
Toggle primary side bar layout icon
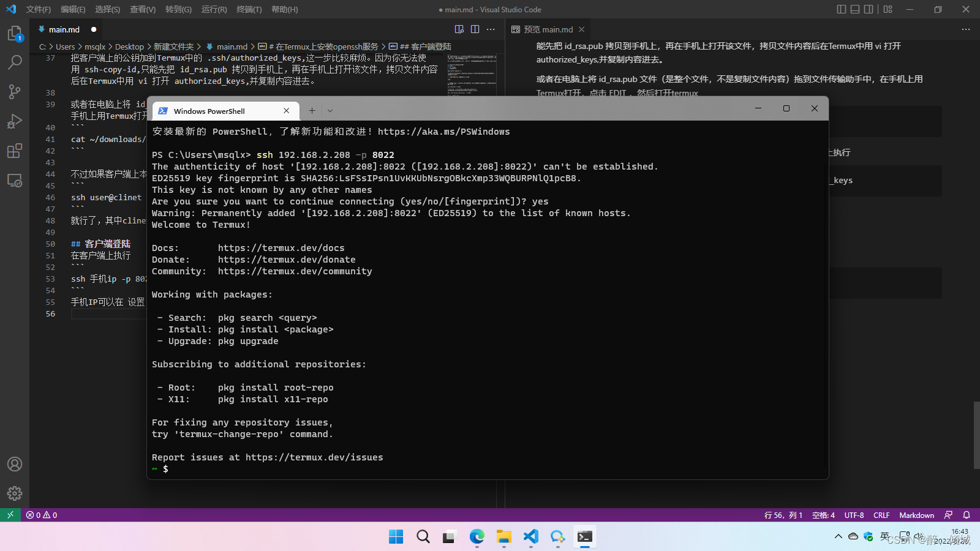tap(842, 9)
